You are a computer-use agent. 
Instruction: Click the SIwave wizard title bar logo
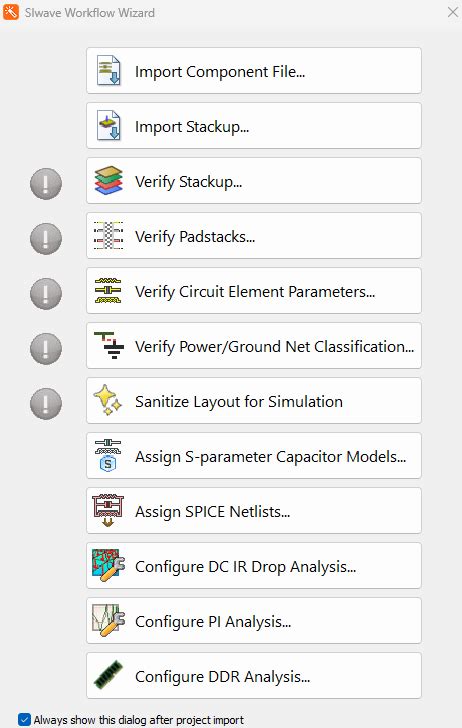(x=11, y=12)
